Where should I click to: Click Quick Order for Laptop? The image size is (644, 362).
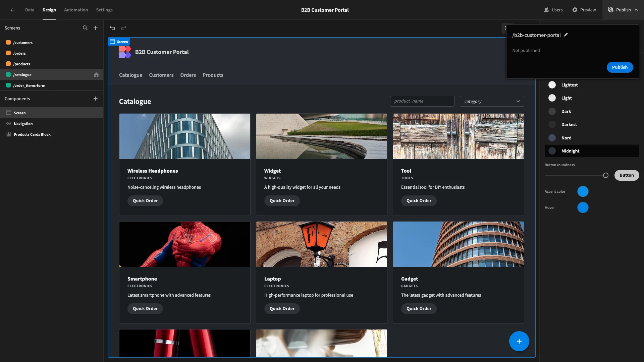click(x=282, y=308)
